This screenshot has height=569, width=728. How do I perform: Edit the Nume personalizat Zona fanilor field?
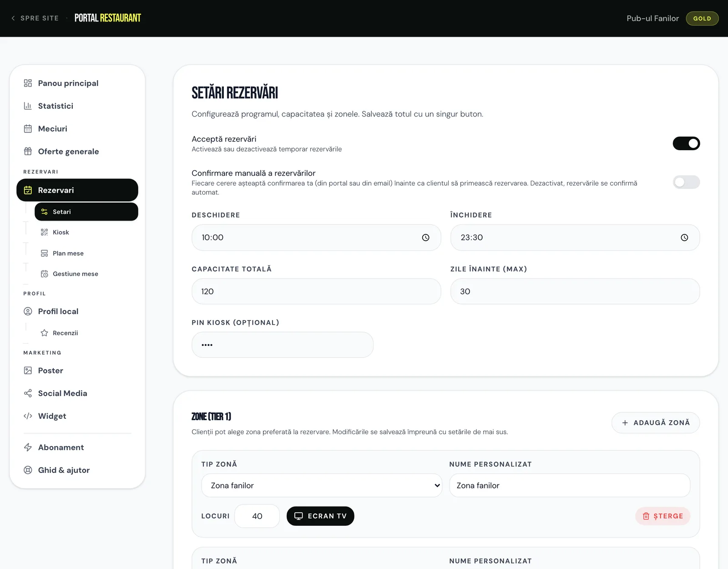click(x=570, y=486)
